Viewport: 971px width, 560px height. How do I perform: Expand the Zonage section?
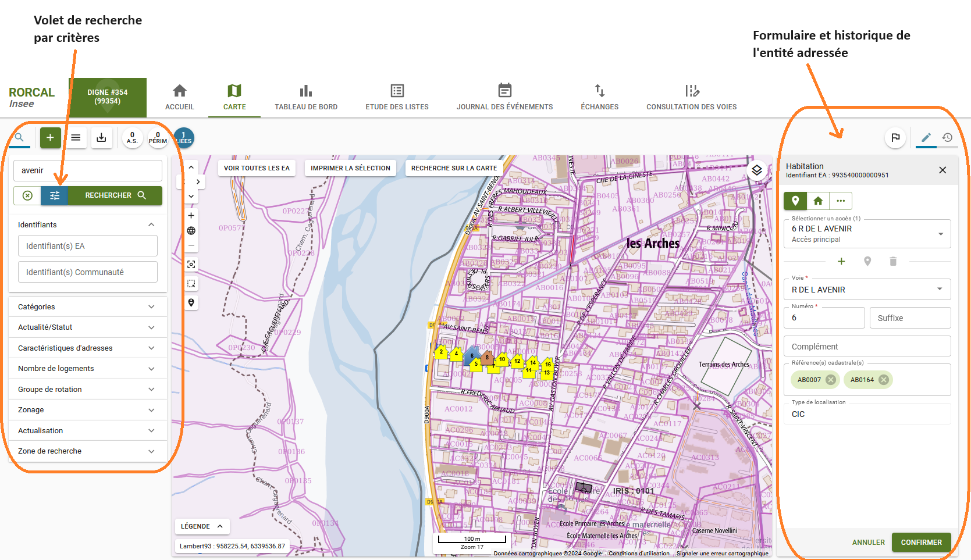(x=88, y=410)
